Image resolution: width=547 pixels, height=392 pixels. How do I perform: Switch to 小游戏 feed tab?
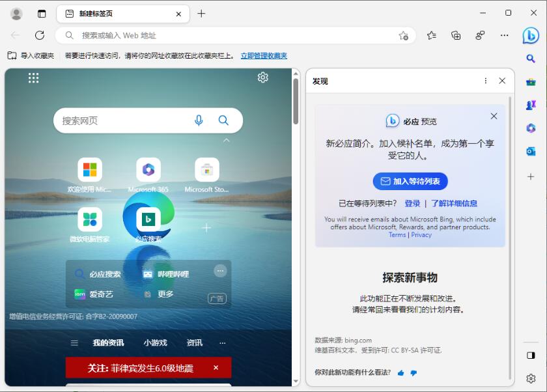(x=155, y=343)
